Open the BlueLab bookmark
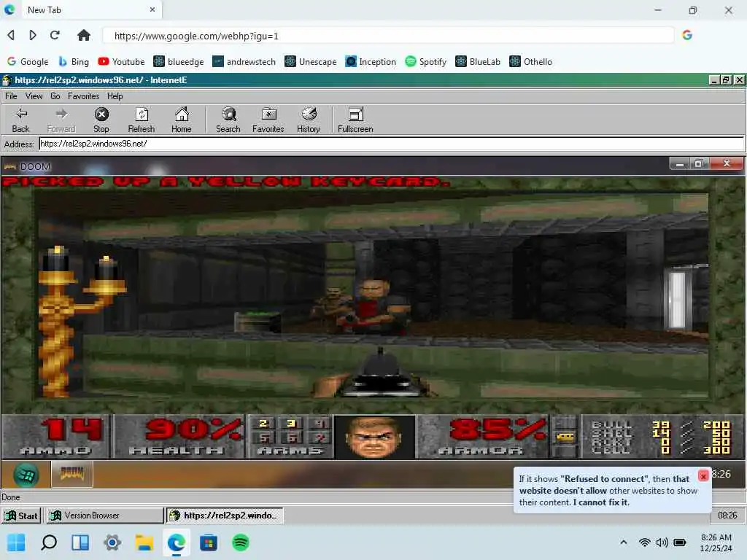The height and width of the screenshot is (560, 747). pos(478,62)
